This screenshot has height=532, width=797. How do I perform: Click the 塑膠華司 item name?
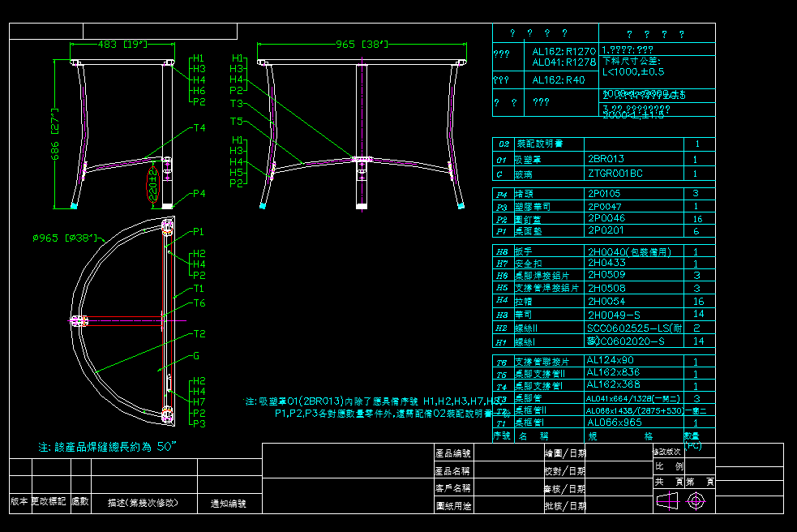tap(532, 207)
